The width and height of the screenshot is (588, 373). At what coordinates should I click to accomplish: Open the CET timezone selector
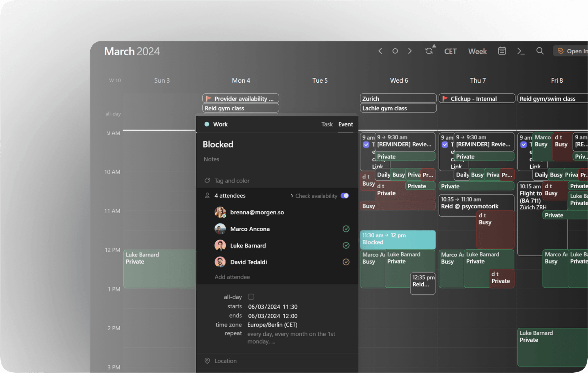pyautogui.click(x=450, y=51)
